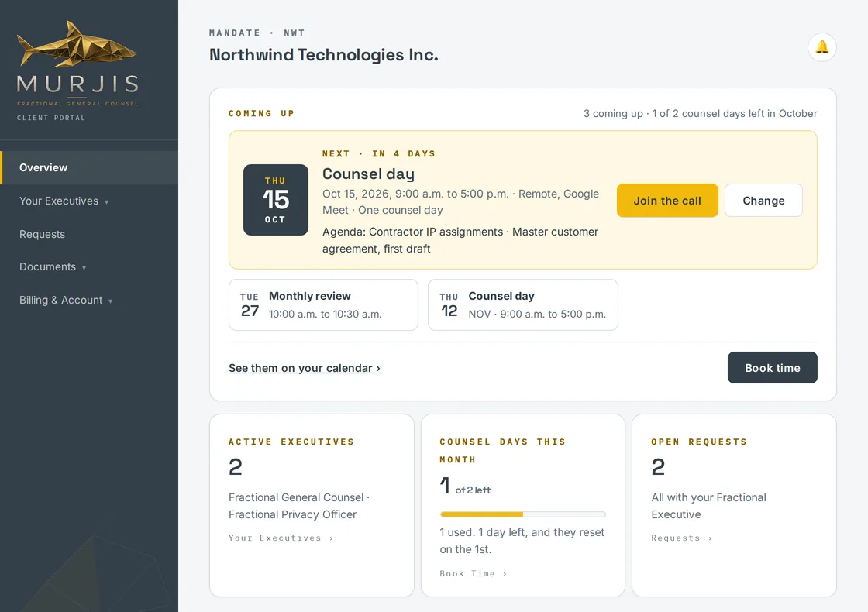
Task: Click the Murjis shark logo
Action: (x=77, y=63)
